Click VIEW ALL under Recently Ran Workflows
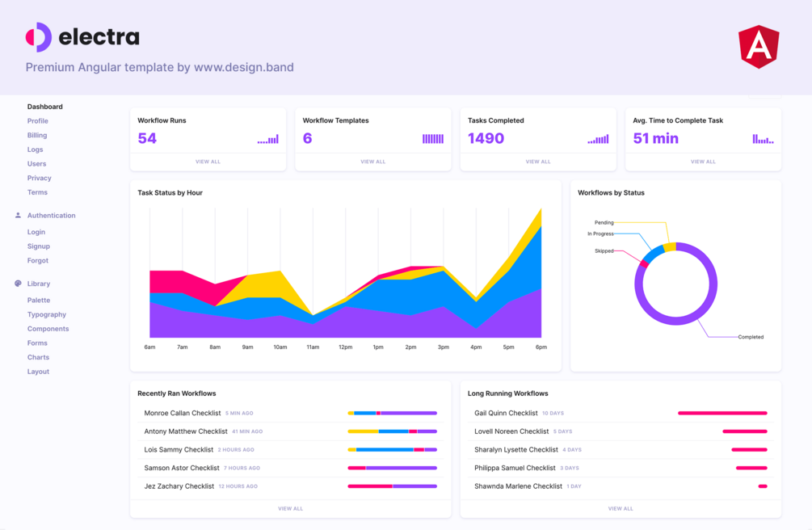 pyautogui.click(x=290, y=509)
